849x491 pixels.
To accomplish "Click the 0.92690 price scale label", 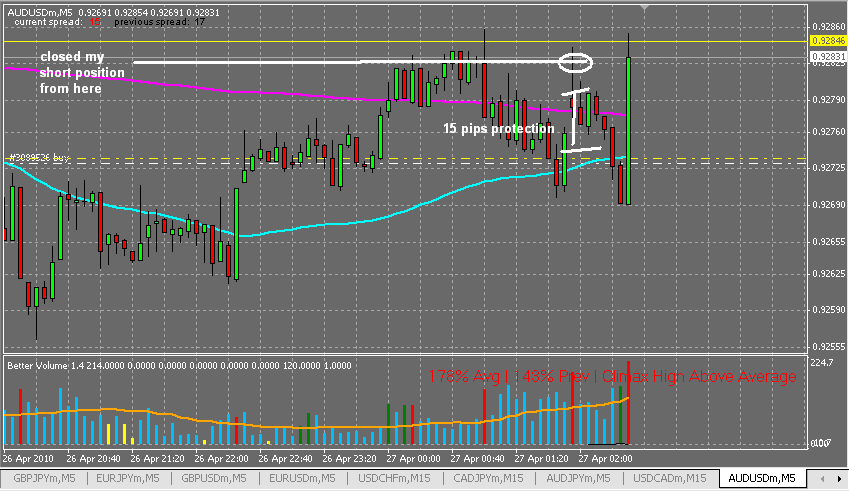I will (x=829, y=205).
